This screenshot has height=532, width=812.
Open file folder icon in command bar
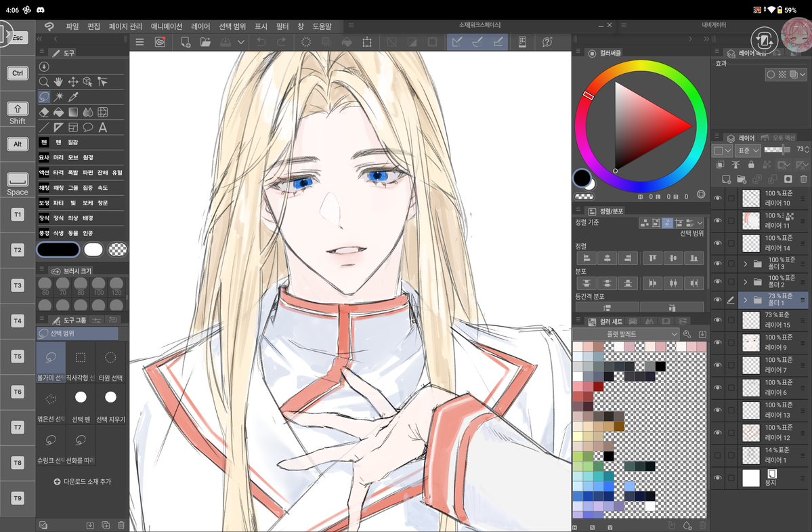(x=206, y=42)
